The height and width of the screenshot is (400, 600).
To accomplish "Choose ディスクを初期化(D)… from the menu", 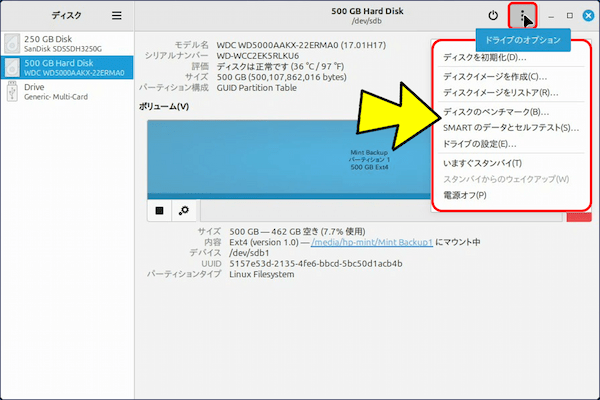I will (485, 57).
